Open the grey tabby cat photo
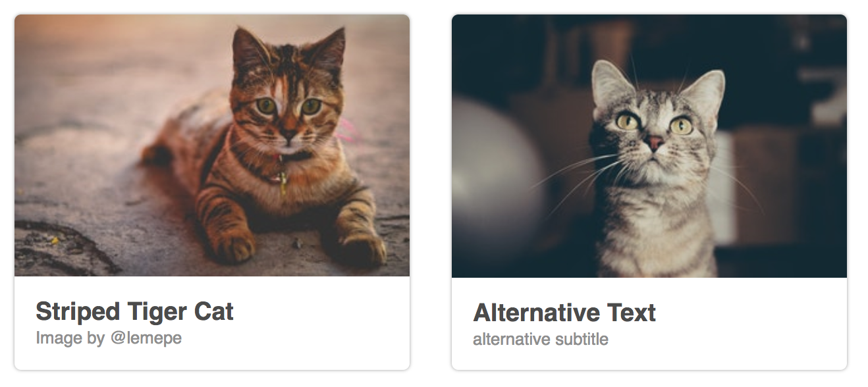868x387 pixels. [x=649, y=145]
